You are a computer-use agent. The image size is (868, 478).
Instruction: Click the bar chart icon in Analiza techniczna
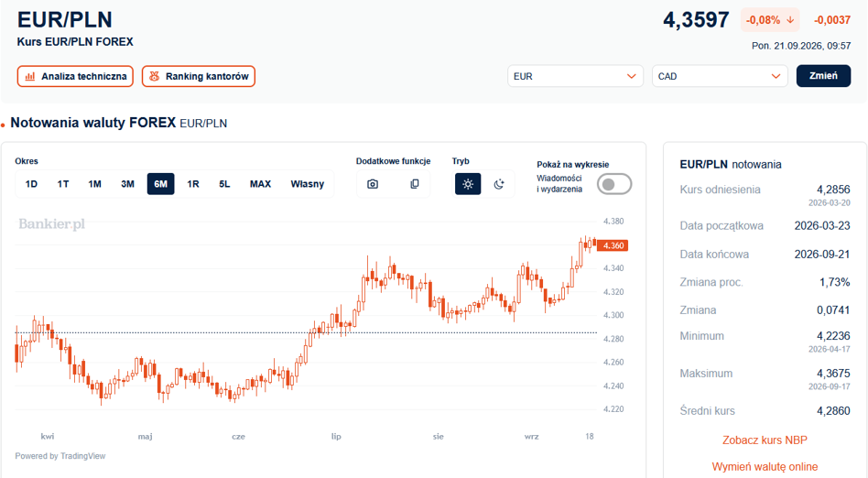30,76
